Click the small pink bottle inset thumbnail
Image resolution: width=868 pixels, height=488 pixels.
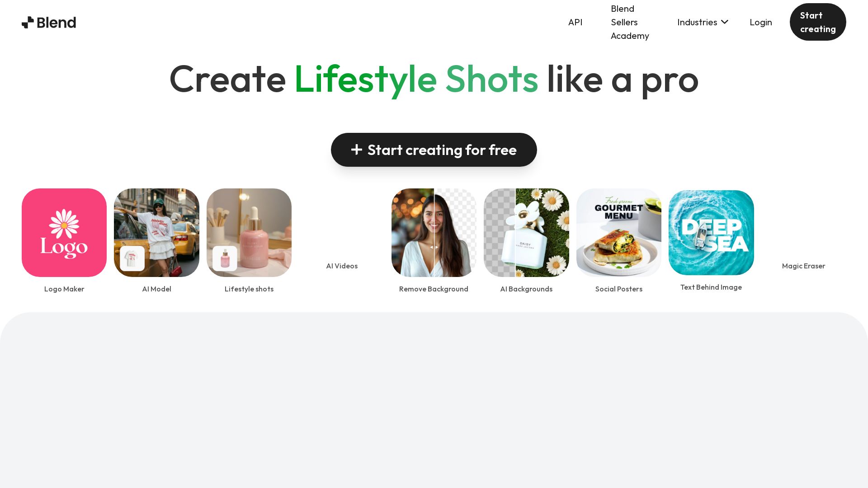[225, 258]
